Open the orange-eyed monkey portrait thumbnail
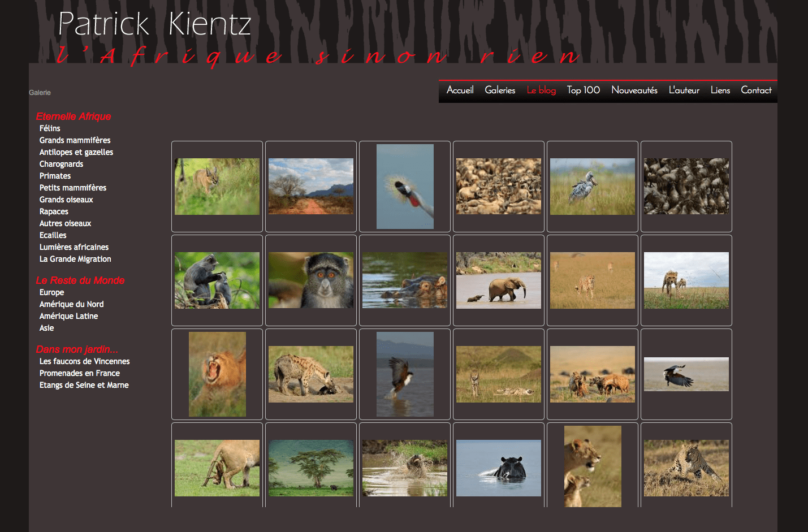This screenshot has height=532, width=808. tap(311, 280)
